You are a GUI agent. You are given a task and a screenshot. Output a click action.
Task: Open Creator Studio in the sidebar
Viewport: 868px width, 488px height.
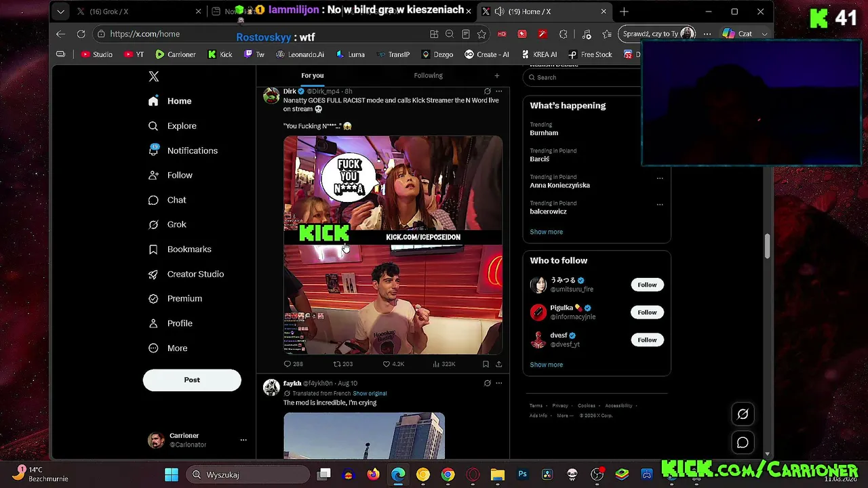point(186,274)
